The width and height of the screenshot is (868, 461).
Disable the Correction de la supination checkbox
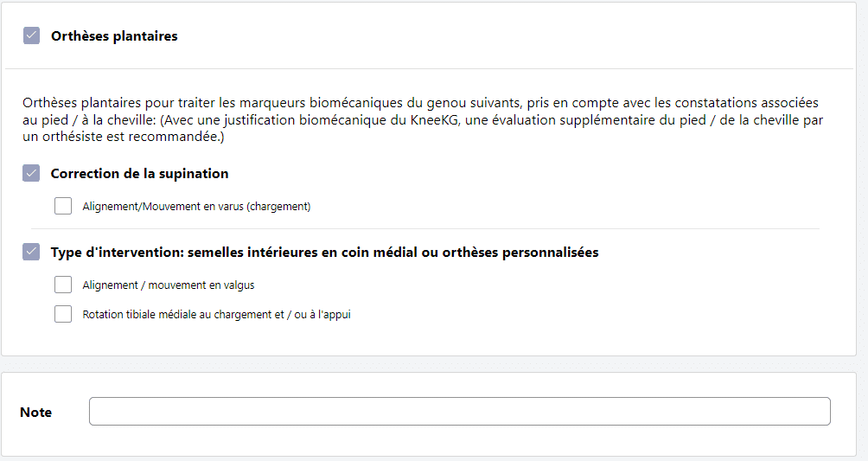point(32,174)
